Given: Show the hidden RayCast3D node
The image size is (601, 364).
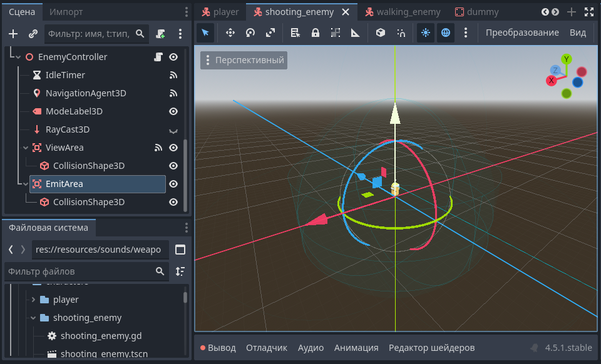Looking at the screenshot, I should (174, 130).
